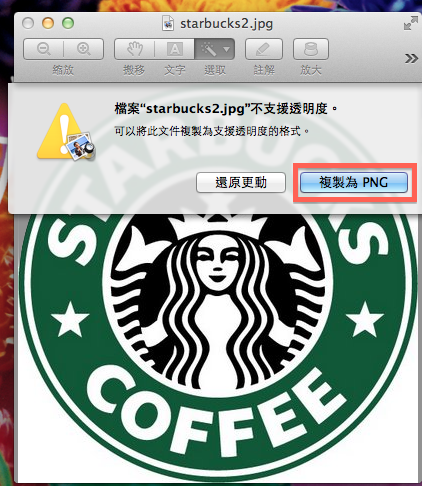Click the yellow warning alert icon
Viewport: 422px width, 486px height.
[x=66, y=131]
